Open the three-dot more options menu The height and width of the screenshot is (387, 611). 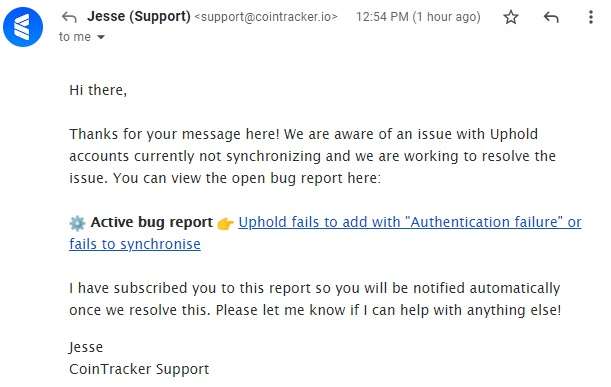[591, 17]
